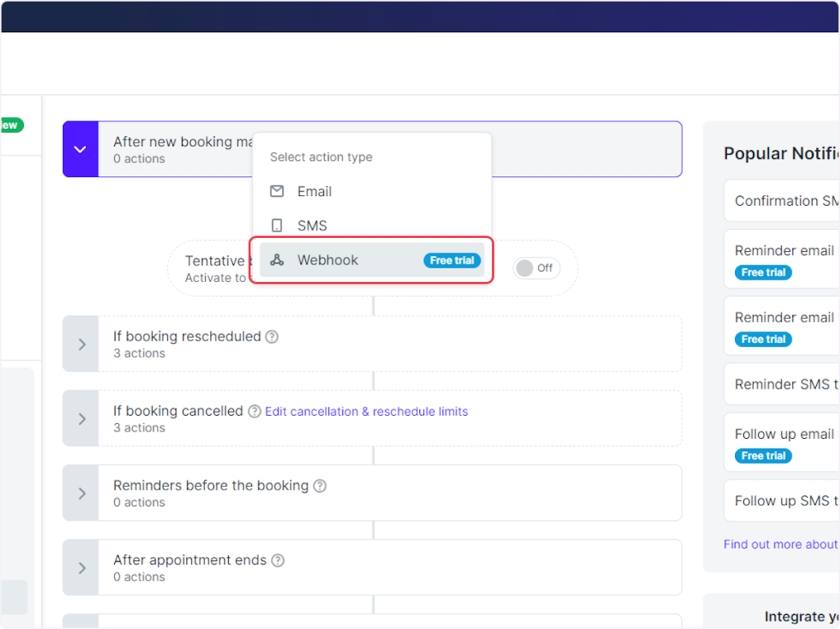Expand the After appointment ends section
The height and width of the screenshot is (629, 840).
pyautogui.click(x=81, y=567)
